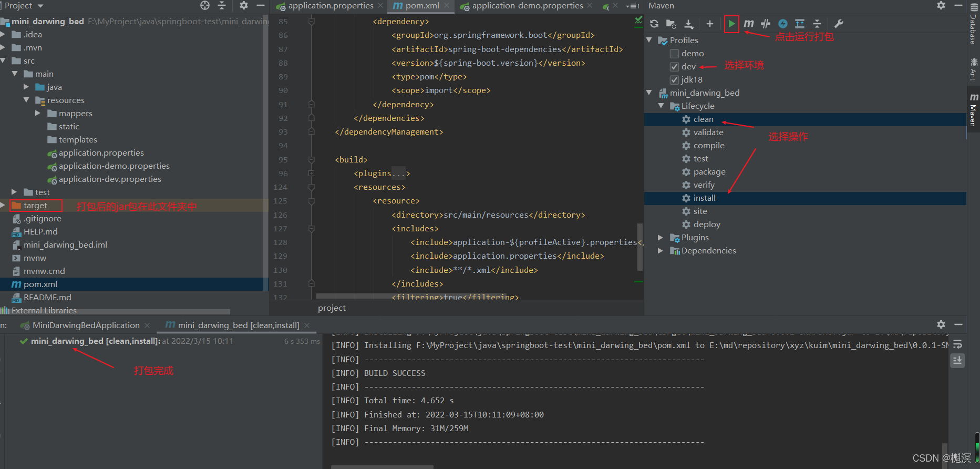980x469 pixels.
Task: Click fold toggle at line 96 plugins
Action: pos(311,173)
